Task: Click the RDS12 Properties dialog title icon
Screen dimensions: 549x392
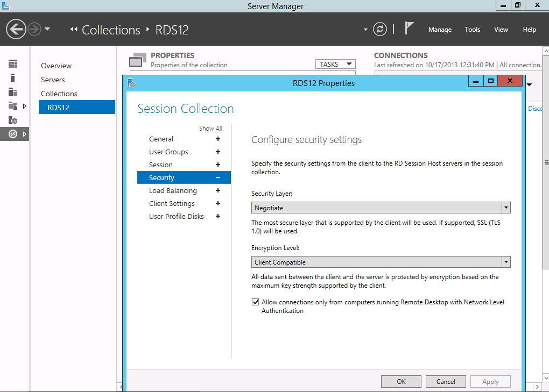Action: [132, 83]
